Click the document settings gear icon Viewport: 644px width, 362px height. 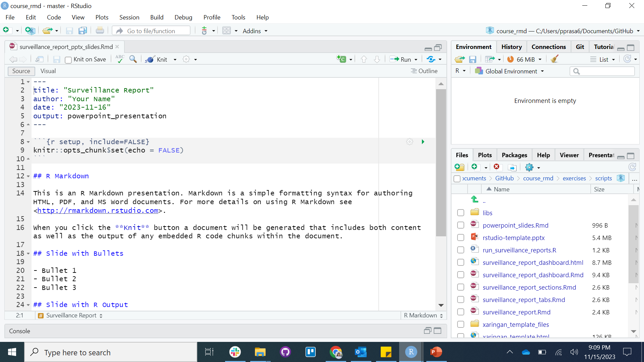pos(186,59)
